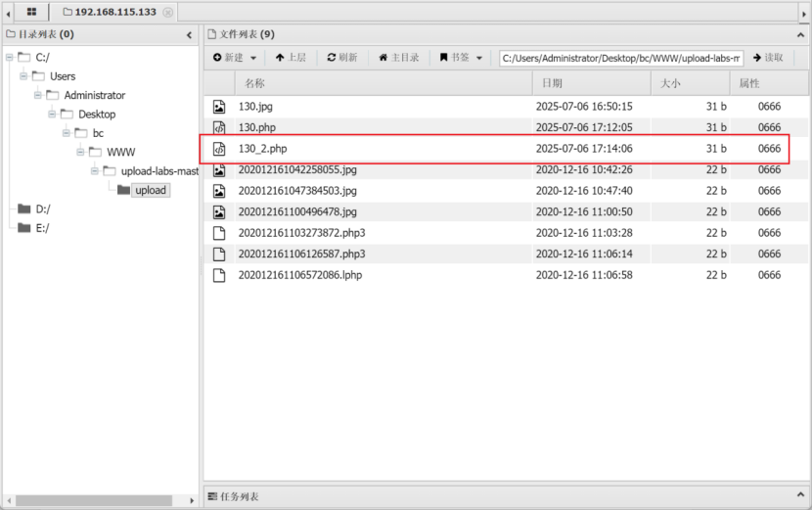Collapse the file list panel chevron
This screenshot has height=510, width=812.
[x=800, y=34]
